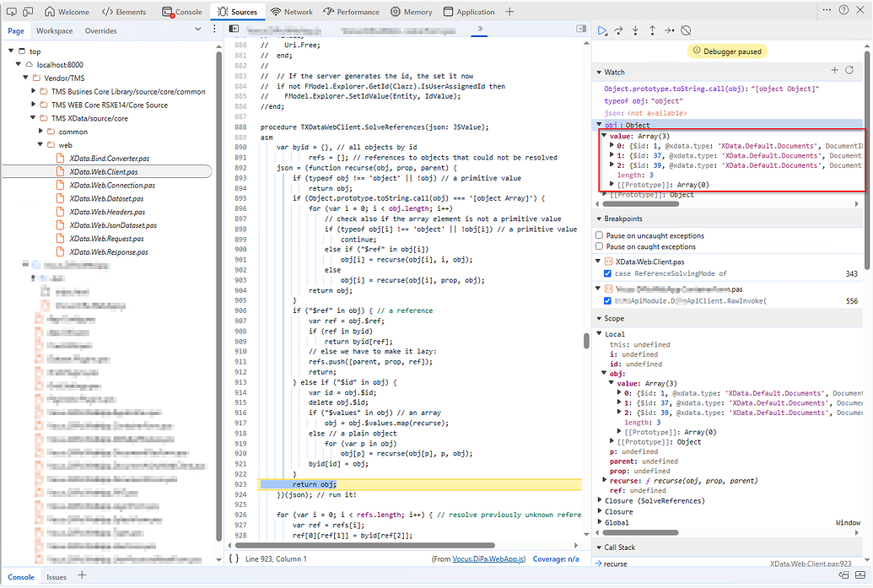Open DevTools help icon
The height and width of the screenshot is (588, 873).
[x=844, y=9]
